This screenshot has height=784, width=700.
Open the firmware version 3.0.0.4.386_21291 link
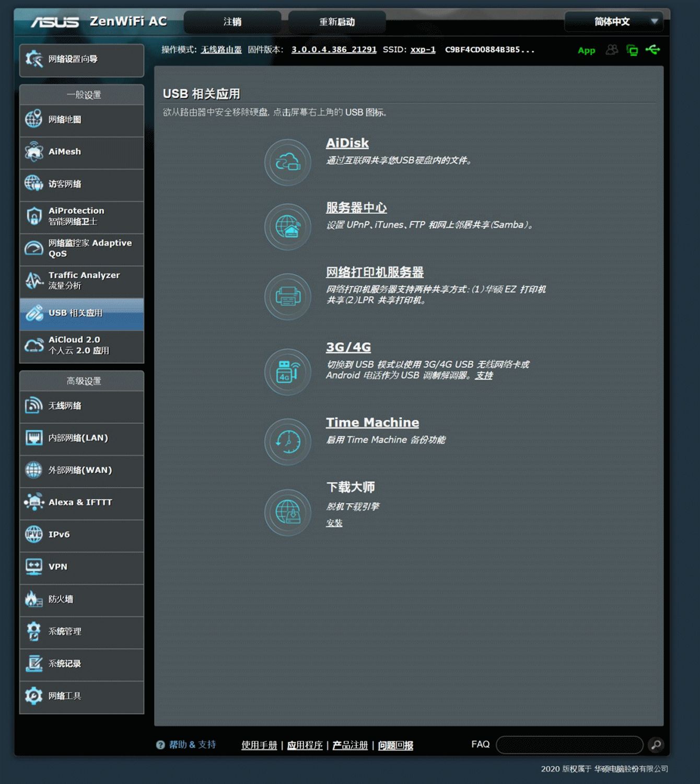coord(334,50)
